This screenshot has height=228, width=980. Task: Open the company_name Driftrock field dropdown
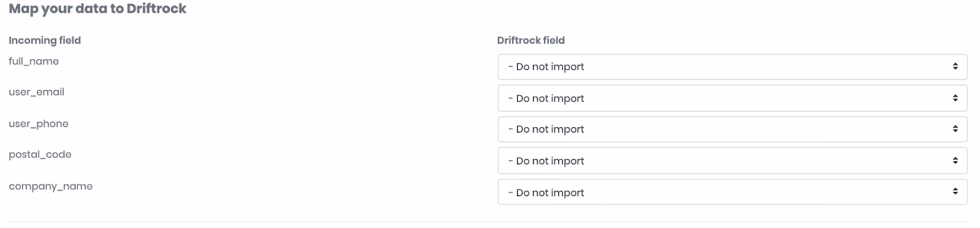pos(732,192)
